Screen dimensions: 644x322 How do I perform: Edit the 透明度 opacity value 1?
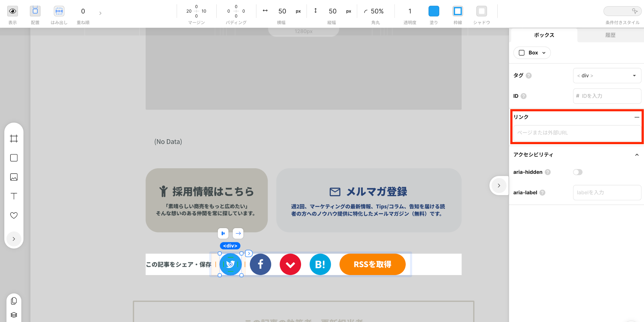click(410, 11)
